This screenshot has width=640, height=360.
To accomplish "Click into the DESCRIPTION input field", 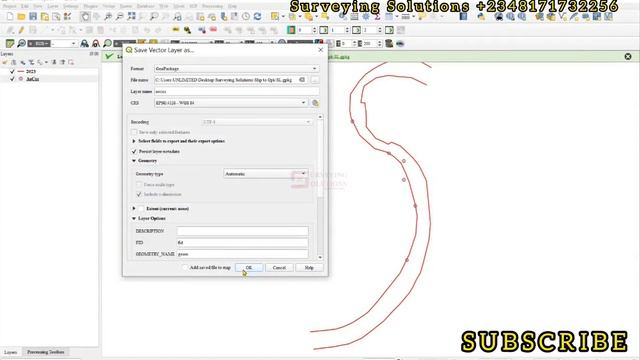I will [x=242, y=231].
